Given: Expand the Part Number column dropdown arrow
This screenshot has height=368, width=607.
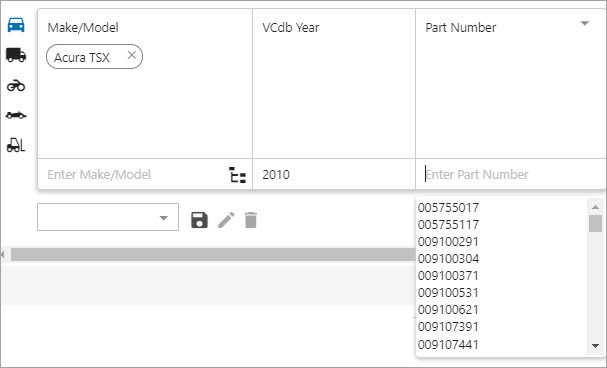Looking at the screenshot, I should click(585, 24).
